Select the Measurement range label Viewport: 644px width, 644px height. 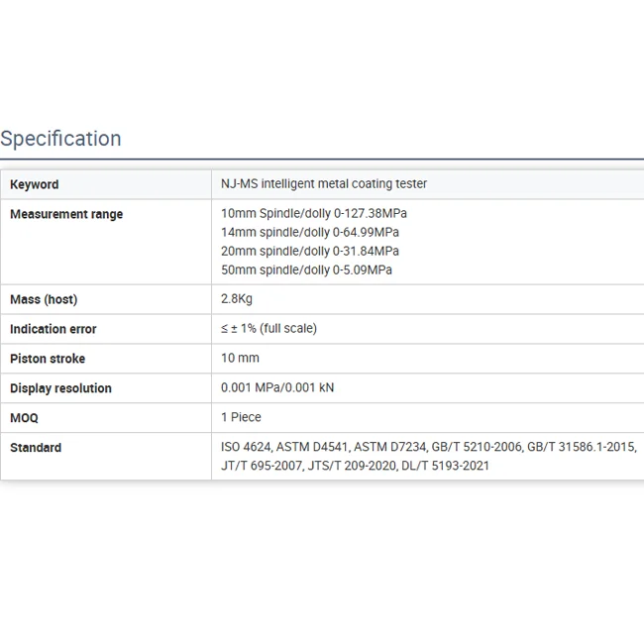[x=66, y=214]
